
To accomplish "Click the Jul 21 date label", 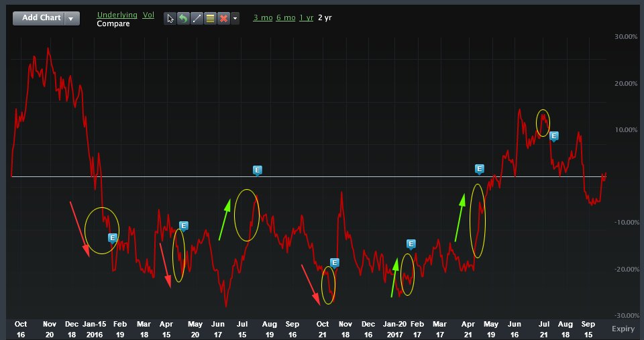I will point(544,329).
